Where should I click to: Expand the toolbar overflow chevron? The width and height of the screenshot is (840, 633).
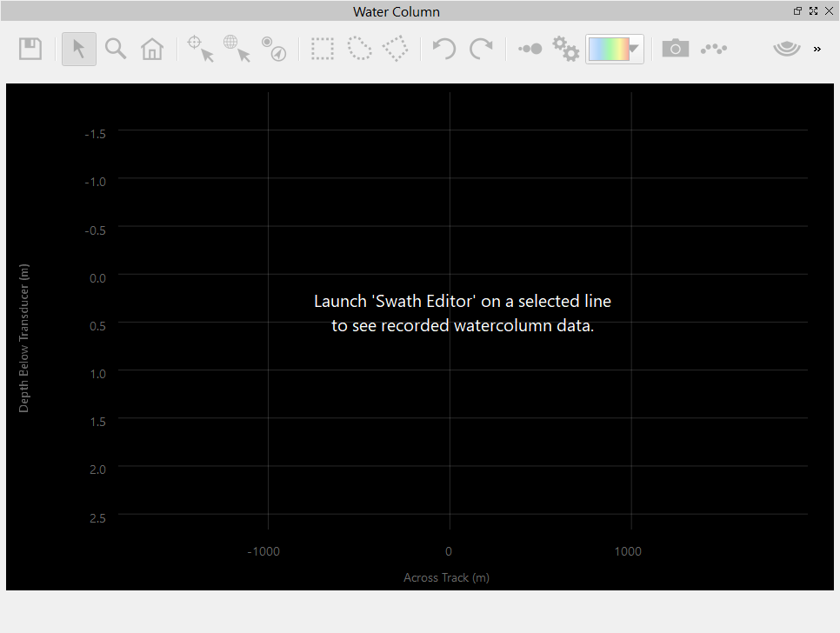click(817, 50)
